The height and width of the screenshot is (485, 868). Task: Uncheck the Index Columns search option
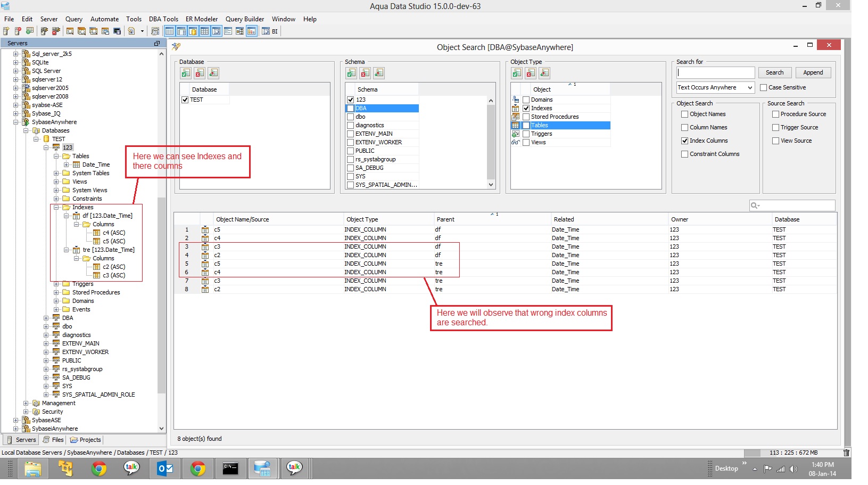[x=685, y=141]
